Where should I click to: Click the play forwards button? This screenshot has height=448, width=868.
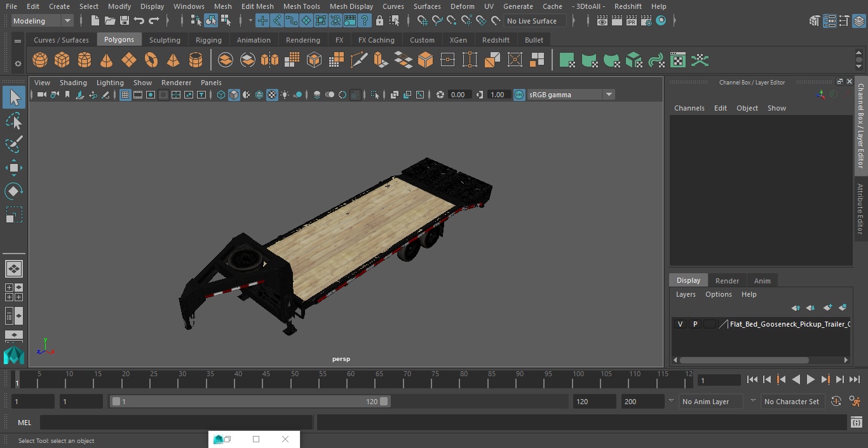pyautogui.click(x=811, y=379)
